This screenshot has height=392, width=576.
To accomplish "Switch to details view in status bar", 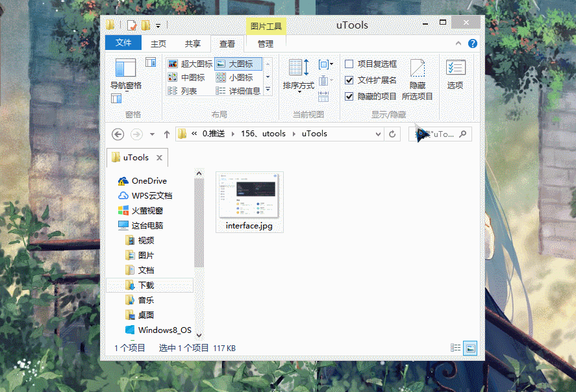I will 455,348.
